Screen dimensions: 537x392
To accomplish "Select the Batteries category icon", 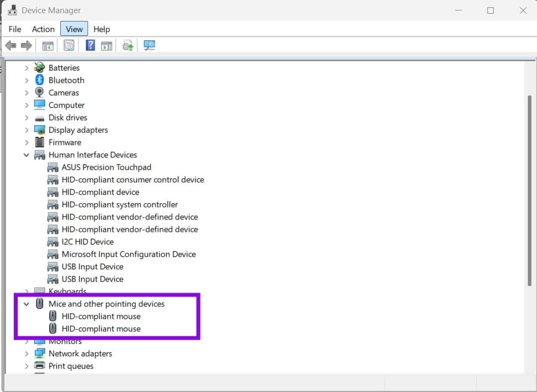I will (40, 67).
